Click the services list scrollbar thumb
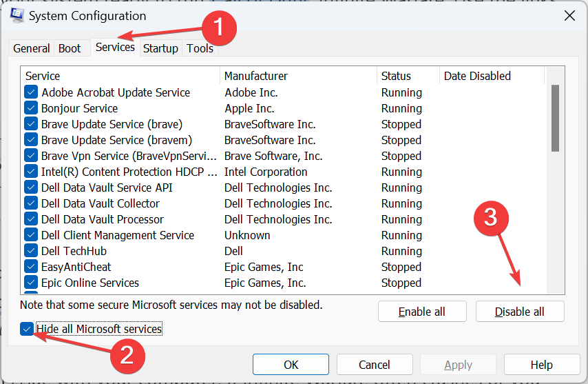The width and height of the screenshot is (588, 384). [x=556, y=119]
